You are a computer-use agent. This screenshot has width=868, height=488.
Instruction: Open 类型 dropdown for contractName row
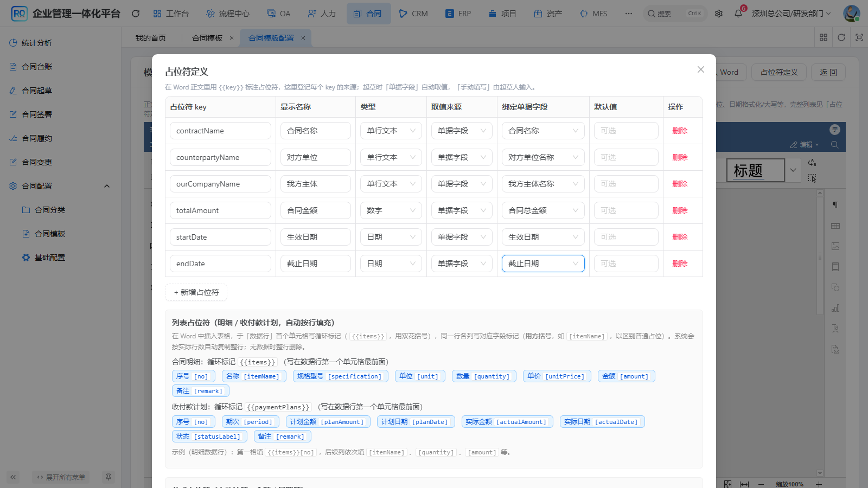(391, 131)
